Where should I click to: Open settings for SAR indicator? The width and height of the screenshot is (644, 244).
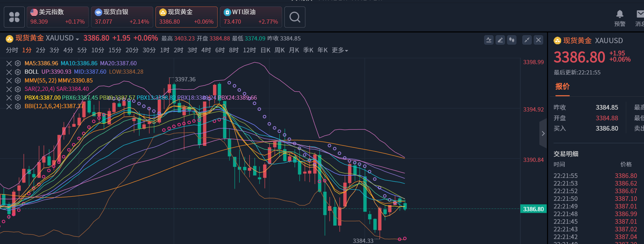[18, 89]
